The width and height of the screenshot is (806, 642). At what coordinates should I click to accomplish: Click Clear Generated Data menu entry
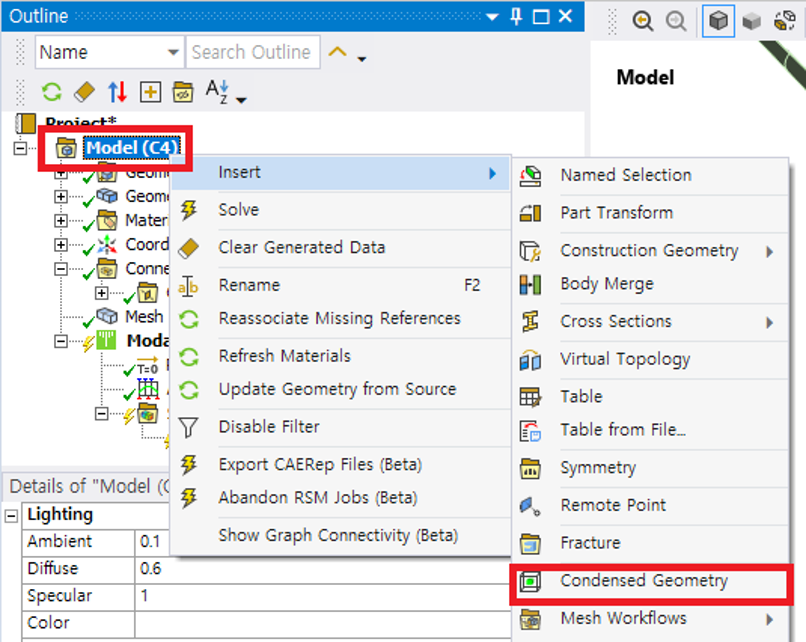(301, 247)
